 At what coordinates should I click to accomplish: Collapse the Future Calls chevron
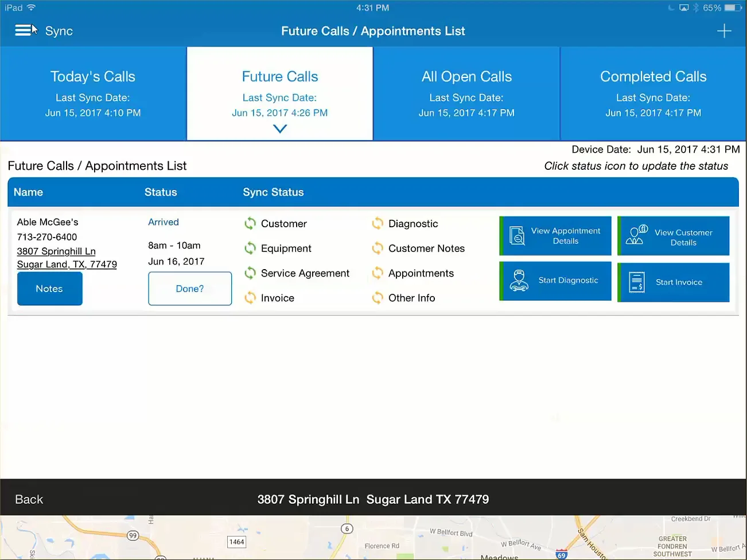coord(280,129)
